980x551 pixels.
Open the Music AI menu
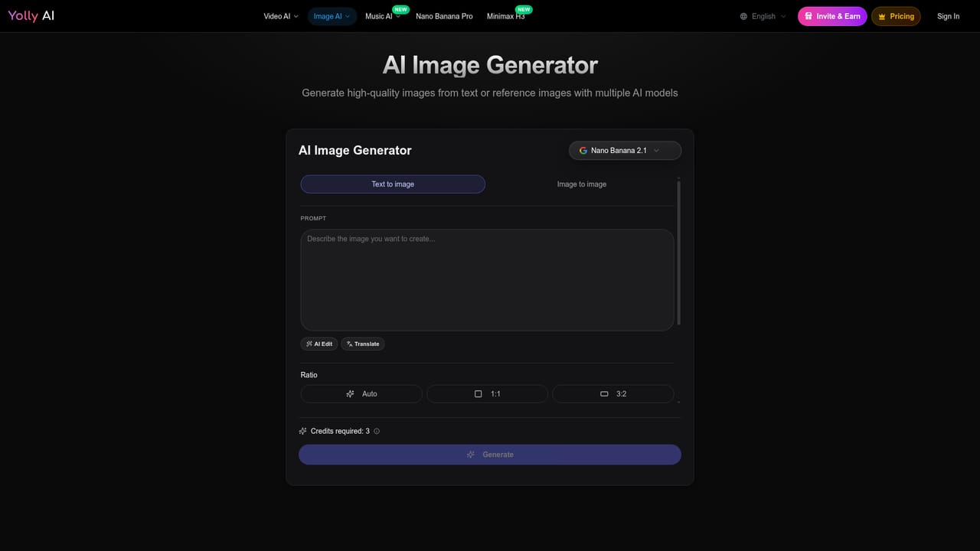[383, 16]
